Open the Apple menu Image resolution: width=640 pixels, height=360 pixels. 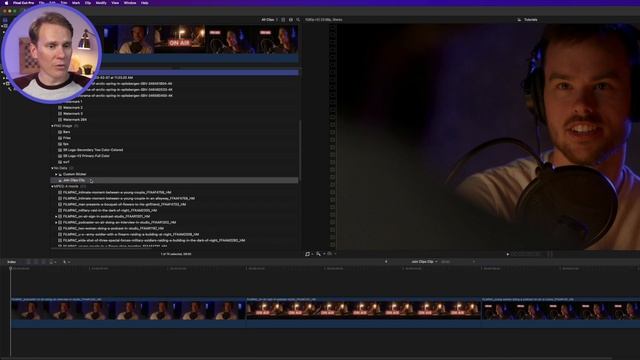(x=6, y=2)
